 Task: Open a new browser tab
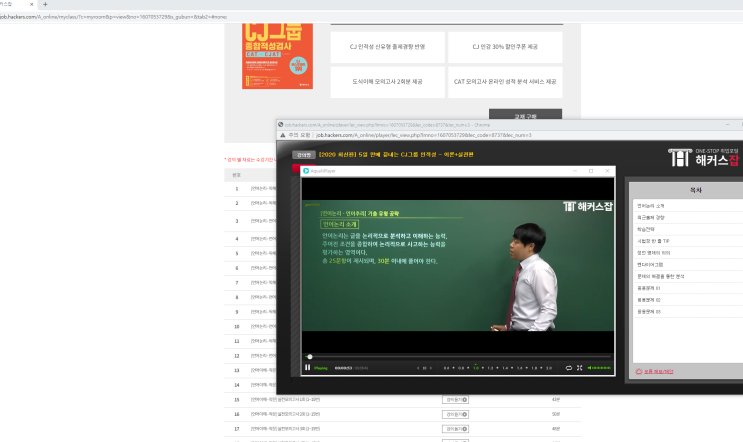click(x=45, y=4)
